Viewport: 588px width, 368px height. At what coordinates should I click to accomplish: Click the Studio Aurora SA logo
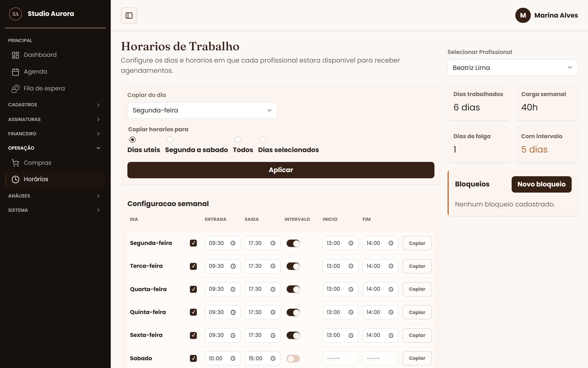click(x=16, y=14)
